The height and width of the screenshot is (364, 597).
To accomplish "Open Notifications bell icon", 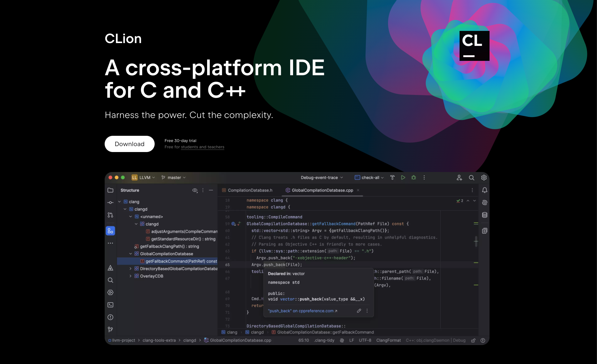I will point(485,190).
